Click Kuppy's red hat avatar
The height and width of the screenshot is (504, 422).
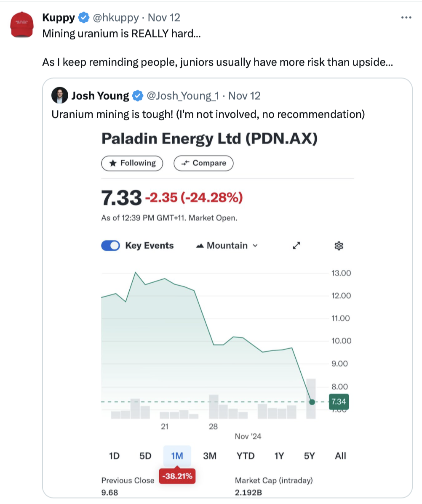[x=22, y=24]
